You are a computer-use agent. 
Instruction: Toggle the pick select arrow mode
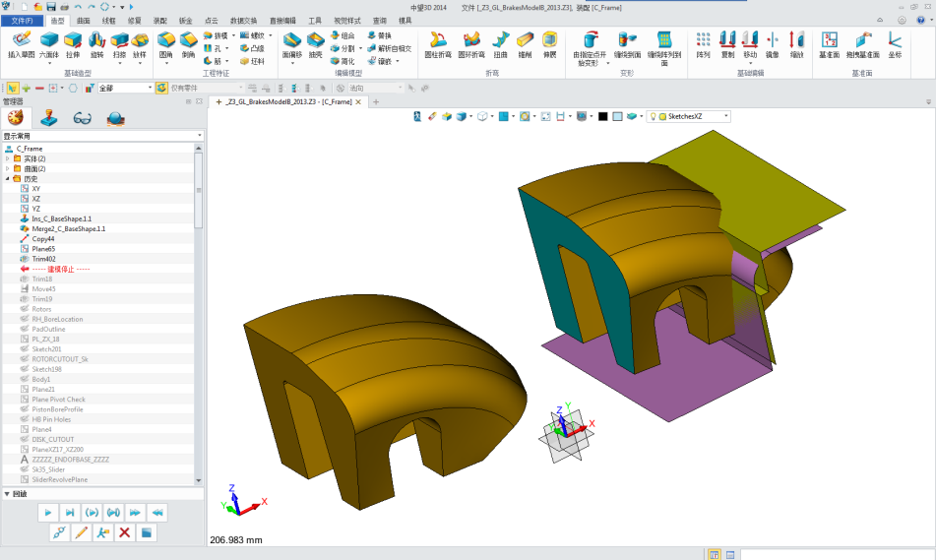pos(9,88)
